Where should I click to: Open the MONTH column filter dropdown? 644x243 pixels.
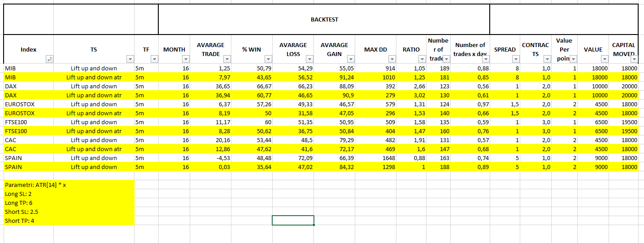point(186,59)
